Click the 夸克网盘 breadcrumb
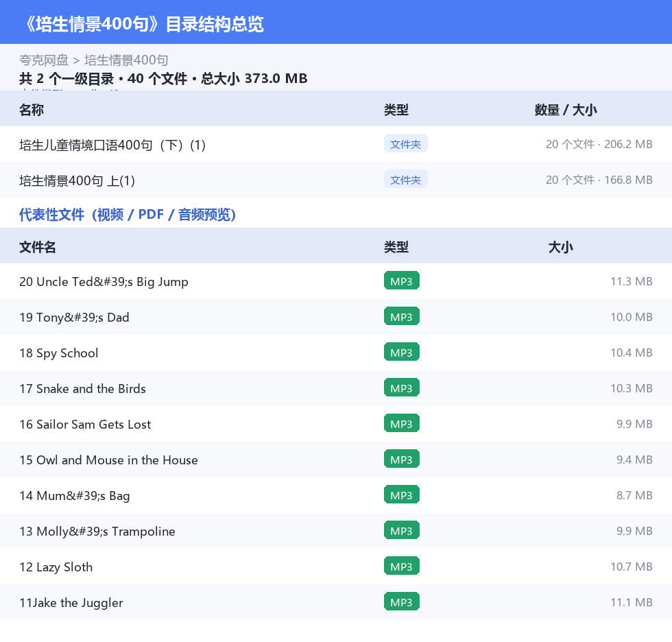This screenshot has width=672, height=642. click(44, 60)
